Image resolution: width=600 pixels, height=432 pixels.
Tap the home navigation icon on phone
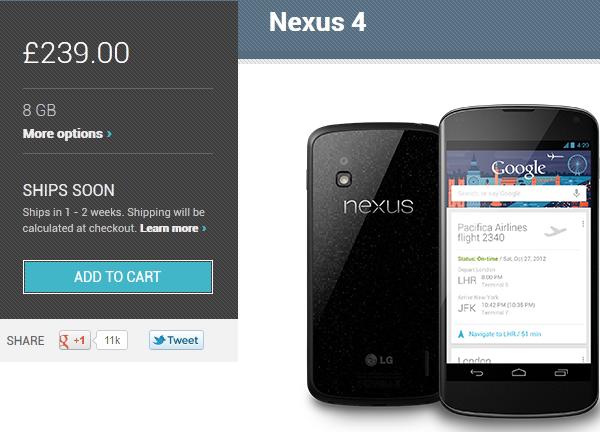(x=519, y=372)
